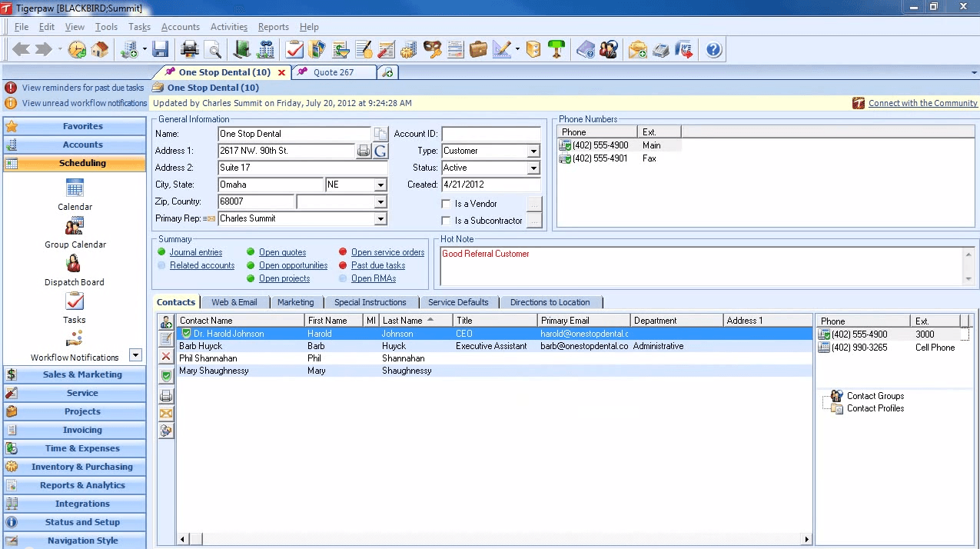Expand the Workflow Notifications arrow

click(134, 353)
